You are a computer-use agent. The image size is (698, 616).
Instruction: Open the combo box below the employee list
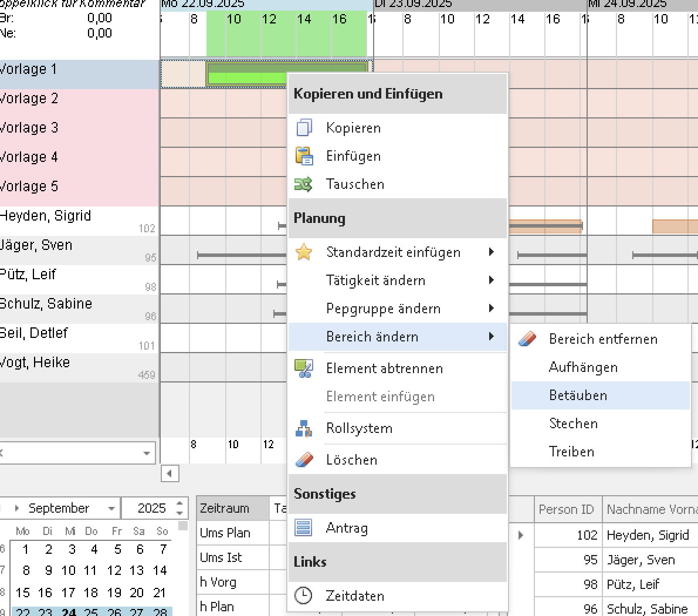coord(146,453)
